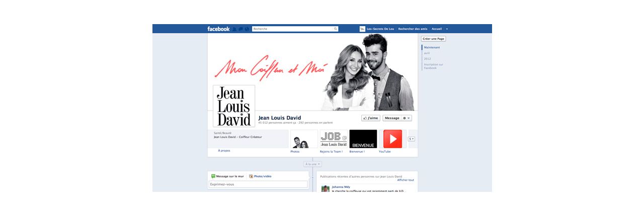Image resolution: width=644 pixels, height=216 pixels.
Task: Open the Photos thumbnail tile
Action: [x=304, y=139]
